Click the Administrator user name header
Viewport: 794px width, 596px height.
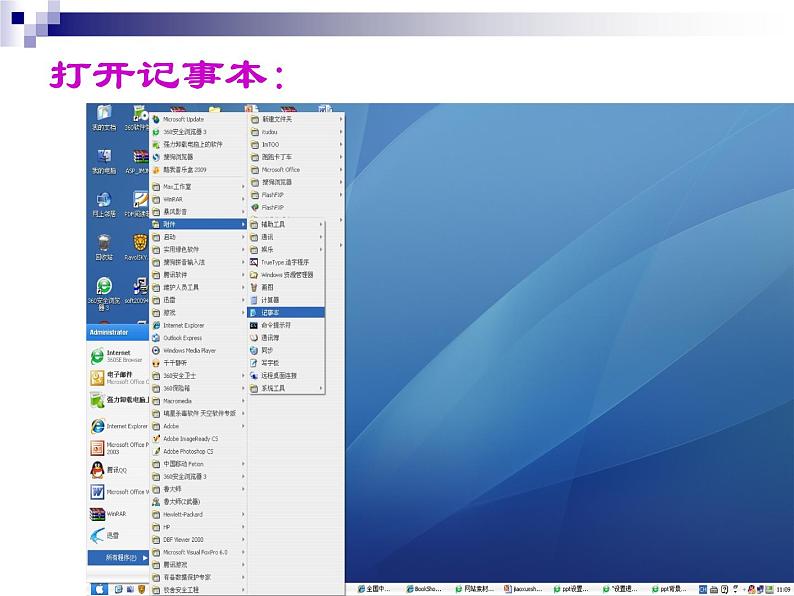[109, 333]
